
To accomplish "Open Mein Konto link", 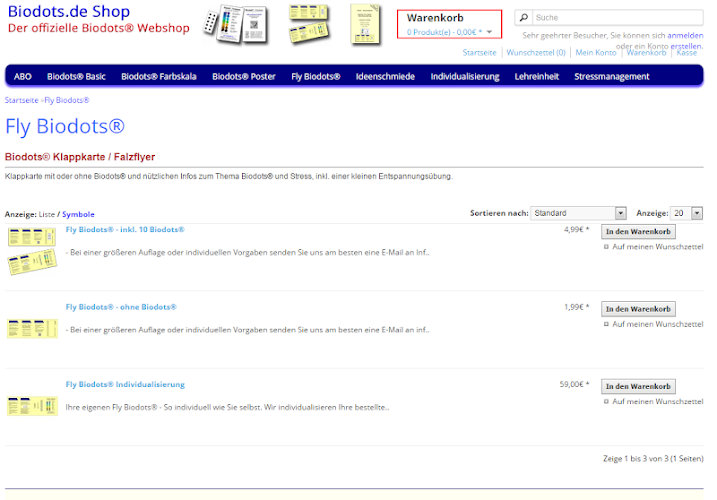I will pos(595,53).
